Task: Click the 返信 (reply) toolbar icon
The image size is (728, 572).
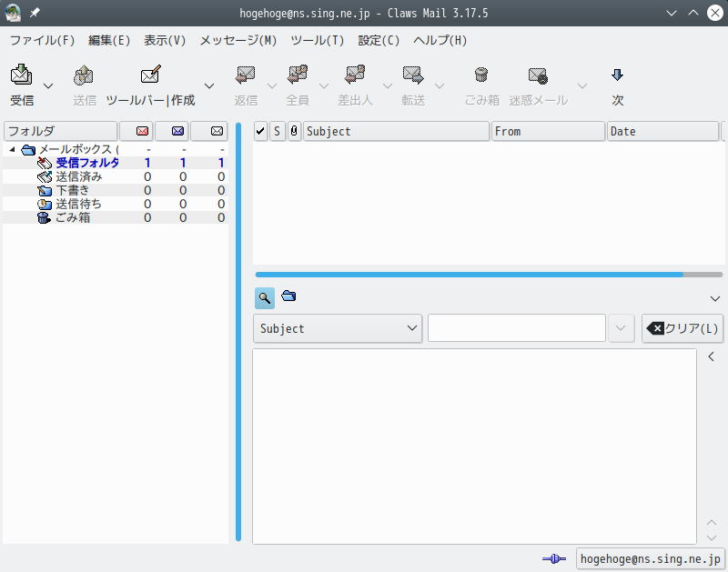Action: pos(246,75)
